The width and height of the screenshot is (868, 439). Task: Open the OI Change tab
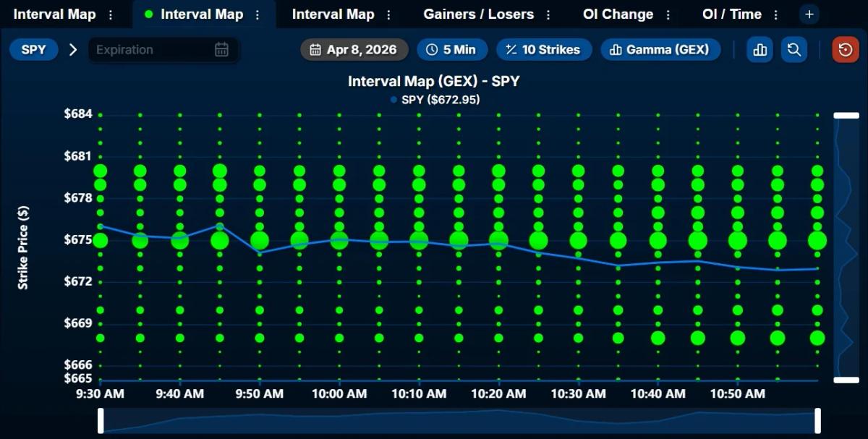[x=618, y=13]
